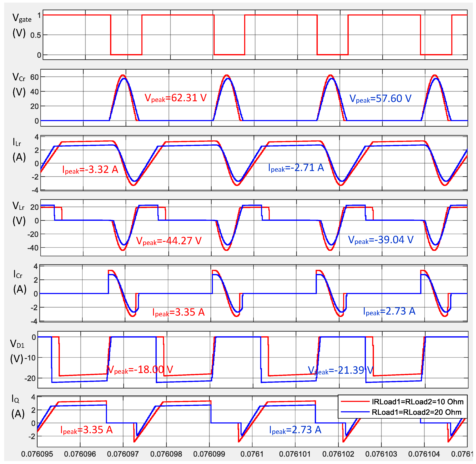The width and height of the screenshot is (476, 464).
Task: Click the 0.0761 time tick label
Action: [x=252, y=454]
